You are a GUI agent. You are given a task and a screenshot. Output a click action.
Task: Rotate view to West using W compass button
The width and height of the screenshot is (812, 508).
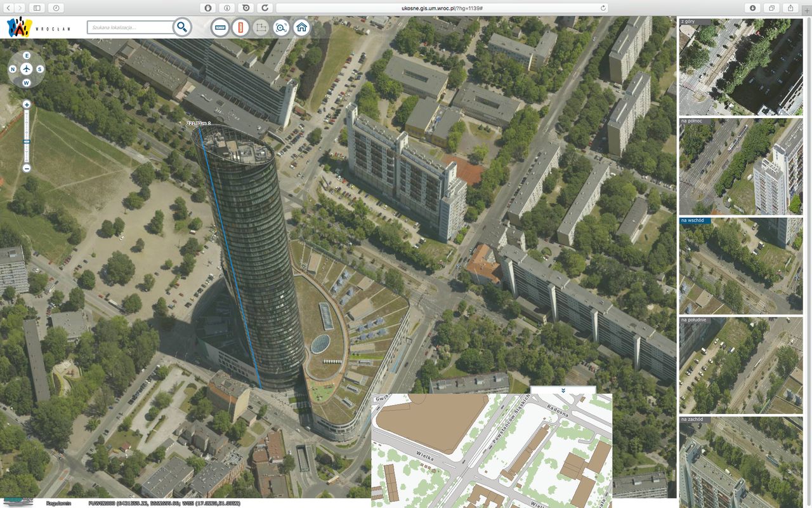click(x=27, y=83)
